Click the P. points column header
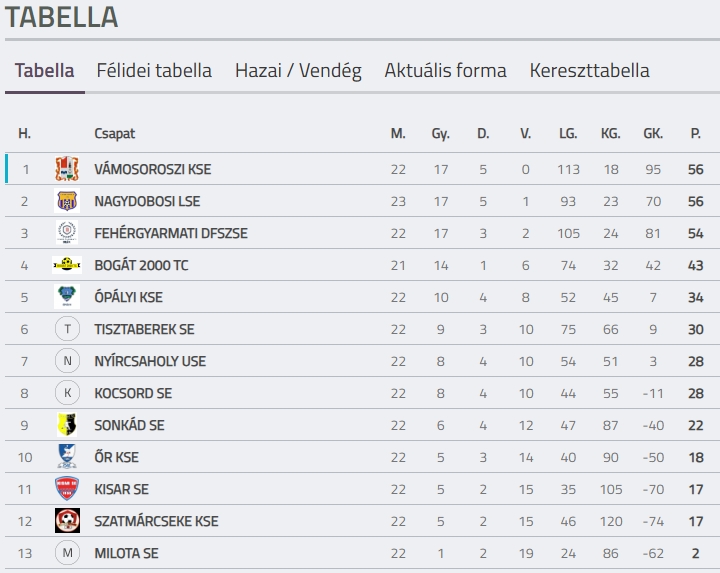This screenshot has height=573, width=720. coord(696,134)
